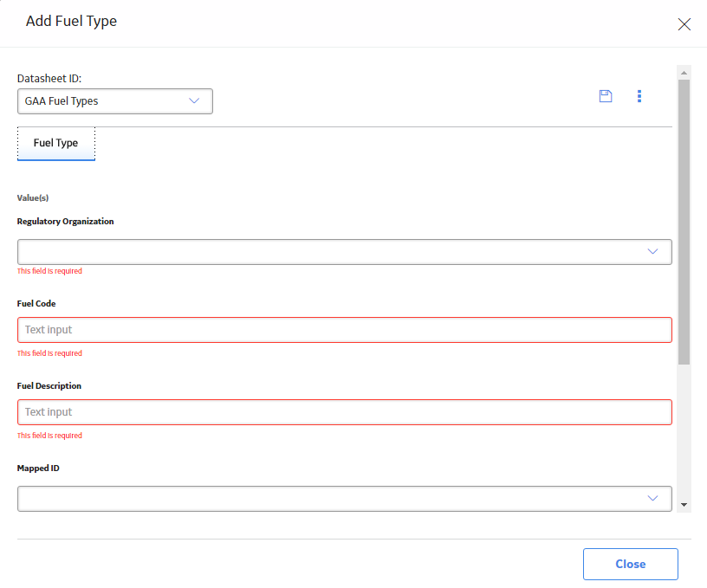The height and width of the screenshot is (588, 707).
Task: Click the scrollbar up arrow
Action: [x=684, y=73]
